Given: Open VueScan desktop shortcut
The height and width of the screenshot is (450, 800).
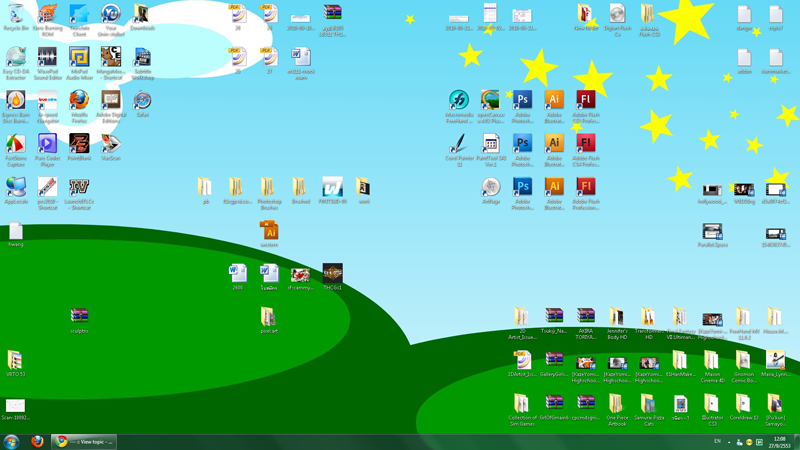Looking at the screenshot, I should [x=111, y=147].
